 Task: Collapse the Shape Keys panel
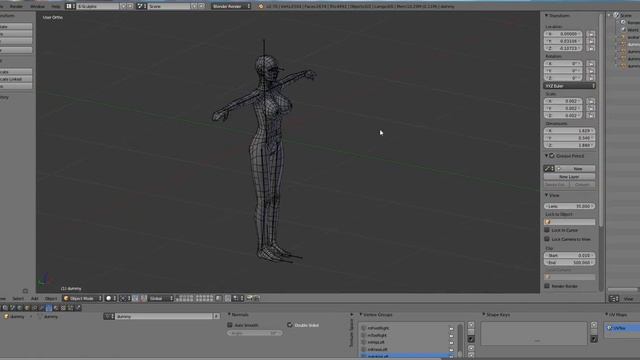coord(484,315)
